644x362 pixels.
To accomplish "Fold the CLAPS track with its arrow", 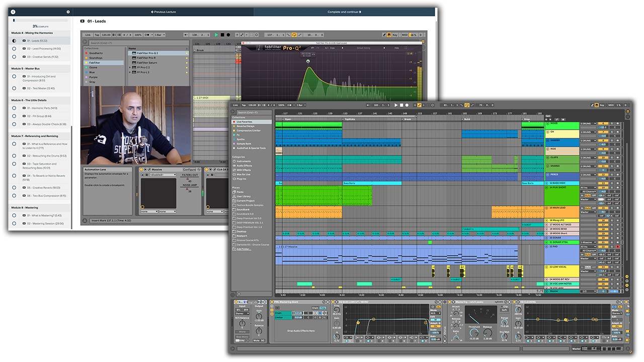I will pyautogui.click(x=547, y=157).
